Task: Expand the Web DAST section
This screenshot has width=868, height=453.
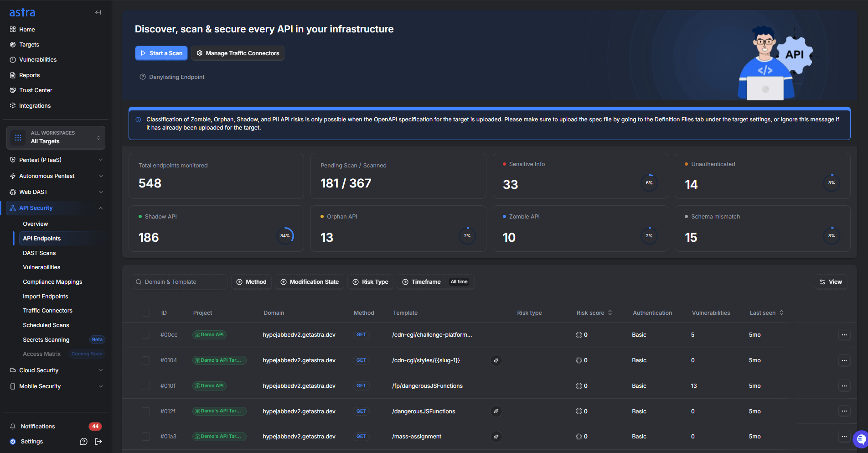Action: click(x=56, y=192)
